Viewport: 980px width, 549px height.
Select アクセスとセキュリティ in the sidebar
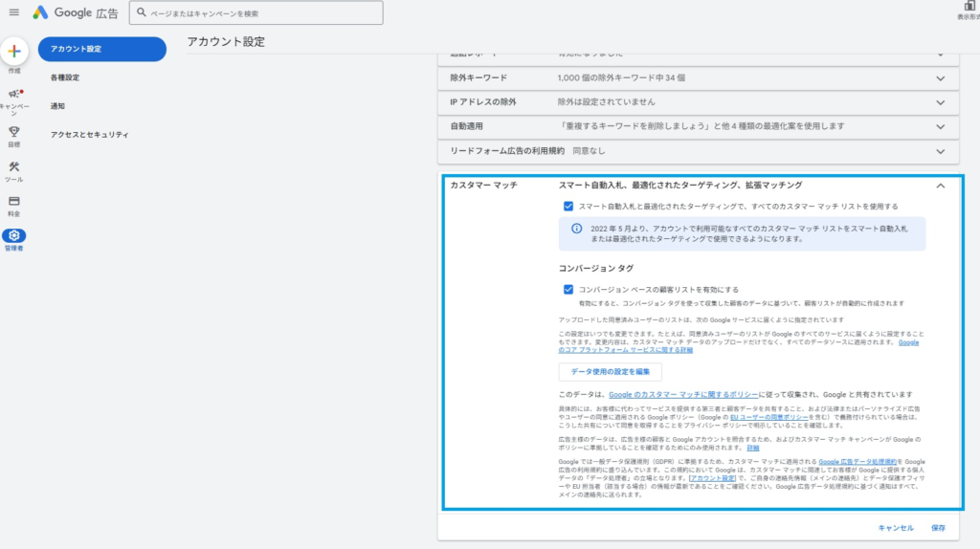[x=89, y=135]
